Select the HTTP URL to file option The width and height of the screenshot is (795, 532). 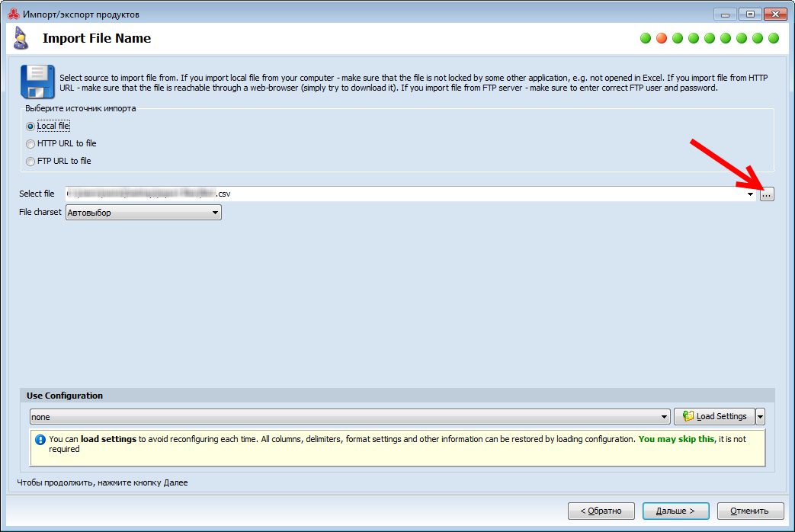click(30, 144)
